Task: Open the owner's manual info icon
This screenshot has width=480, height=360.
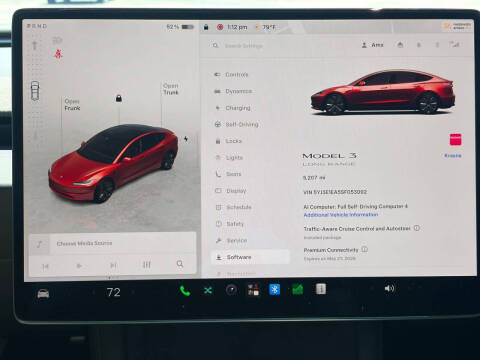Action: tap(321, 289)
